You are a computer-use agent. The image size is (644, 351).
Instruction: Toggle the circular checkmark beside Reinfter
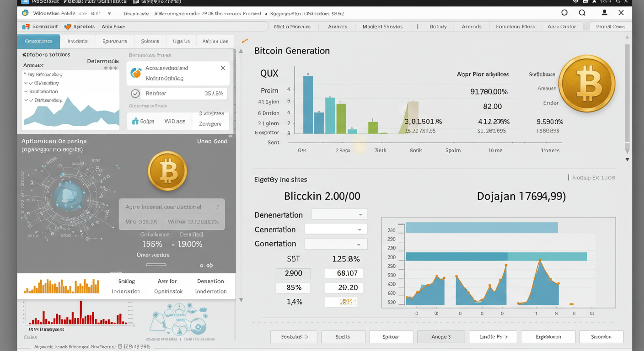(x=135, y=94)
